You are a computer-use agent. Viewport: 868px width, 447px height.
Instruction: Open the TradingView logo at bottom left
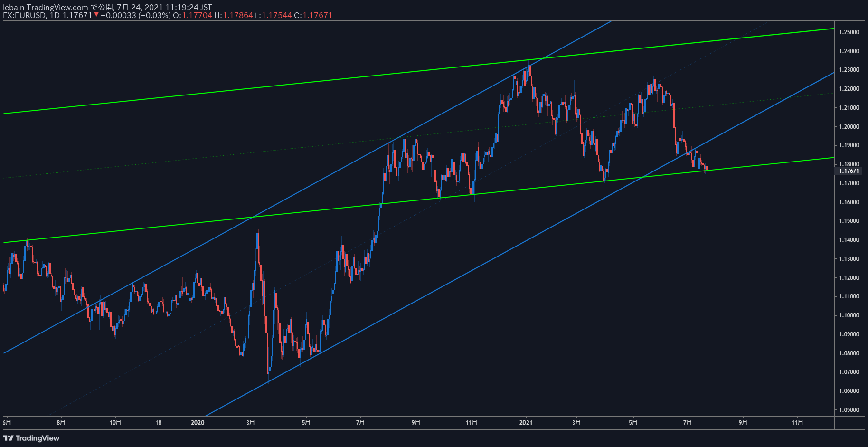tap(31, 438)
